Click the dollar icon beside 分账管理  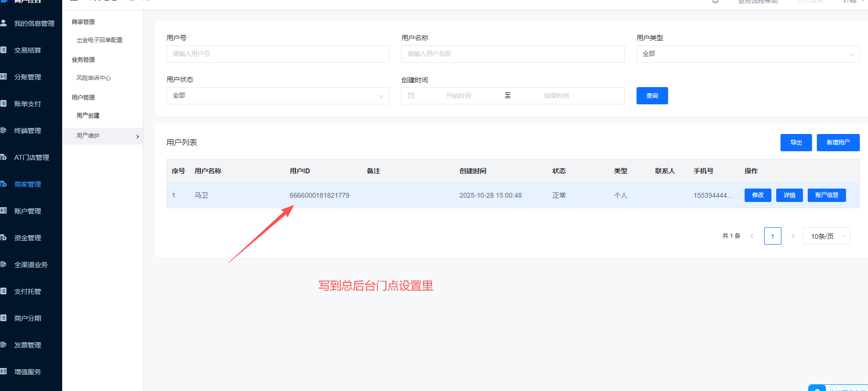point(3,77)
